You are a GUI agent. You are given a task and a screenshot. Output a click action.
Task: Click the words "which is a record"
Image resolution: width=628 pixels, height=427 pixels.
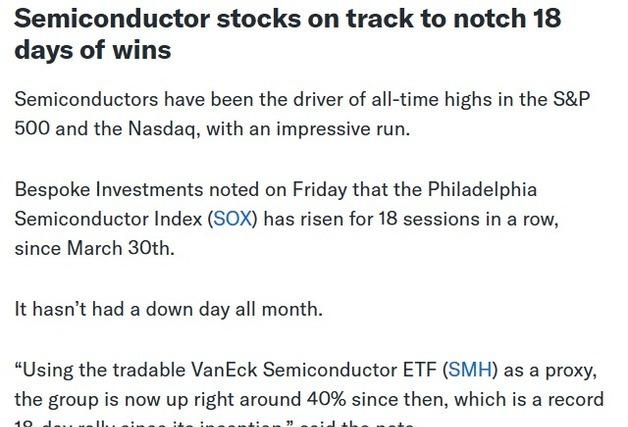click(538, 400)
